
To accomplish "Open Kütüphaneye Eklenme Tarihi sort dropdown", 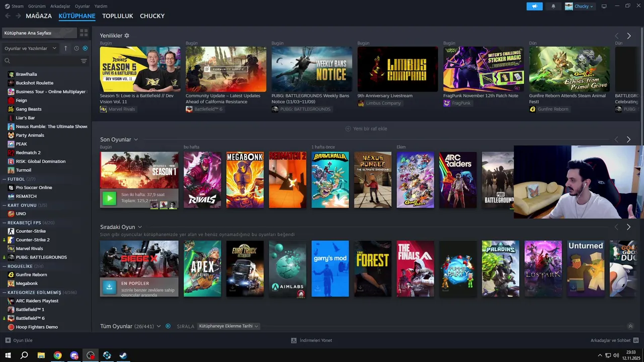I will pyautogui.click(x=228, y=326).
